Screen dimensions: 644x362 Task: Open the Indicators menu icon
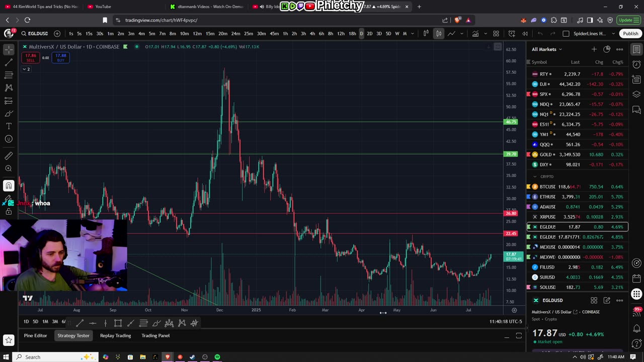(475, 34)
